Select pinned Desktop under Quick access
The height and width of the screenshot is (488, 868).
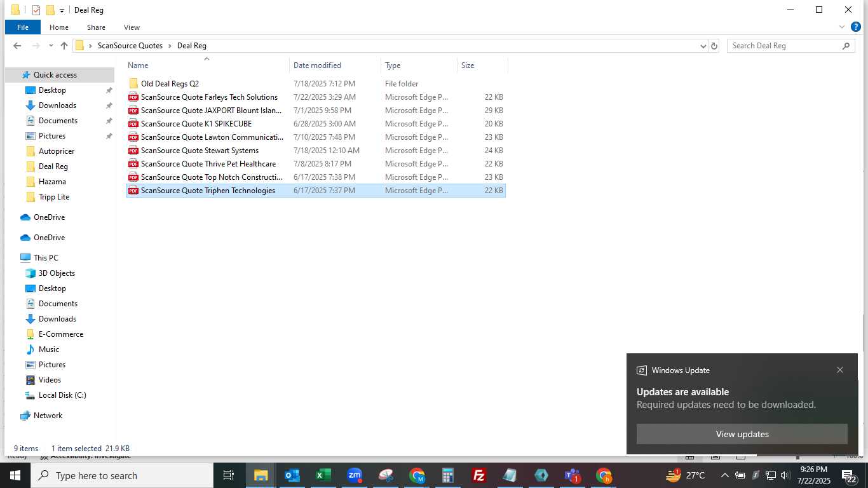(x=52, y=90)
